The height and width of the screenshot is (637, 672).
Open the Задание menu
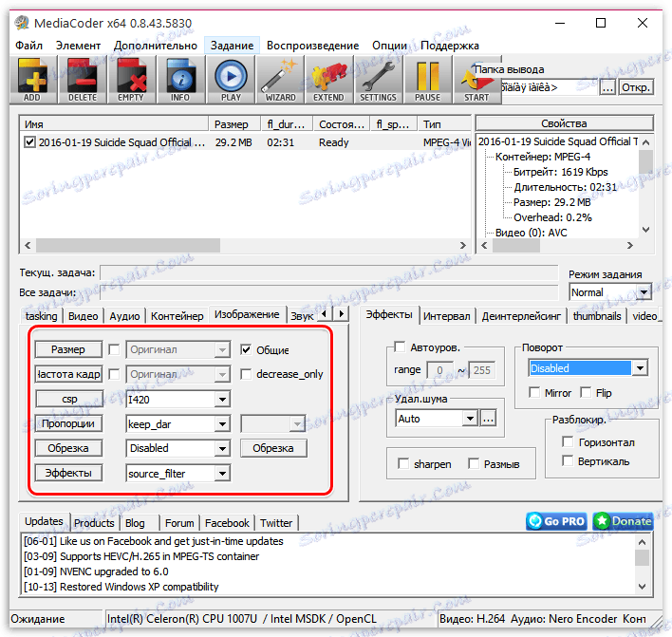[232, 46]
